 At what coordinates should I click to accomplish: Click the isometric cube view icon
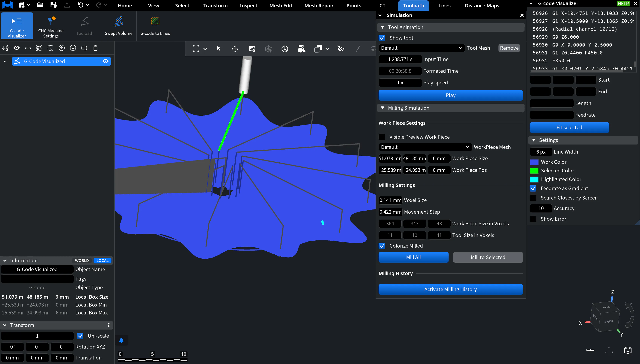click(x=628, y=350)
